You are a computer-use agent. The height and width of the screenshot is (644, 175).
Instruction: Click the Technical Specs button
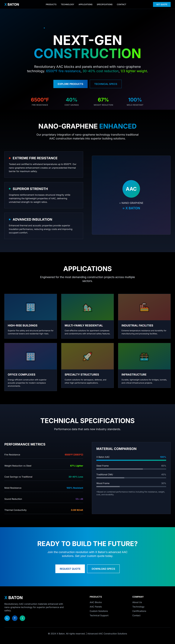click(106, 84)
